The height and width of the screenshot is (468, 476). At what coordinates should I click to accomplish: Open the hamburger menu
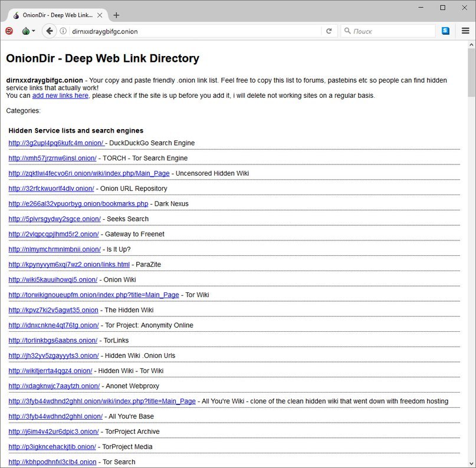(x=465, y=31)
